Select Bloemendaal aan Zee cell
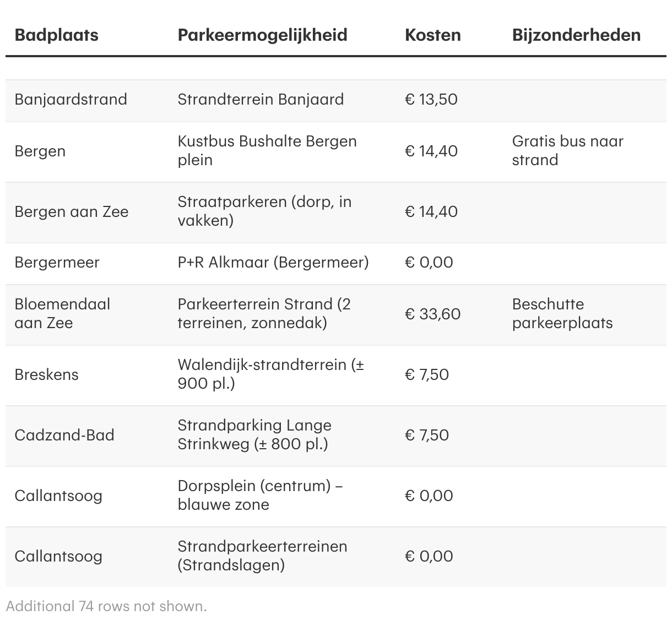Screen dimensions: 672x621 pyautogui.click(x=62, y=313)
